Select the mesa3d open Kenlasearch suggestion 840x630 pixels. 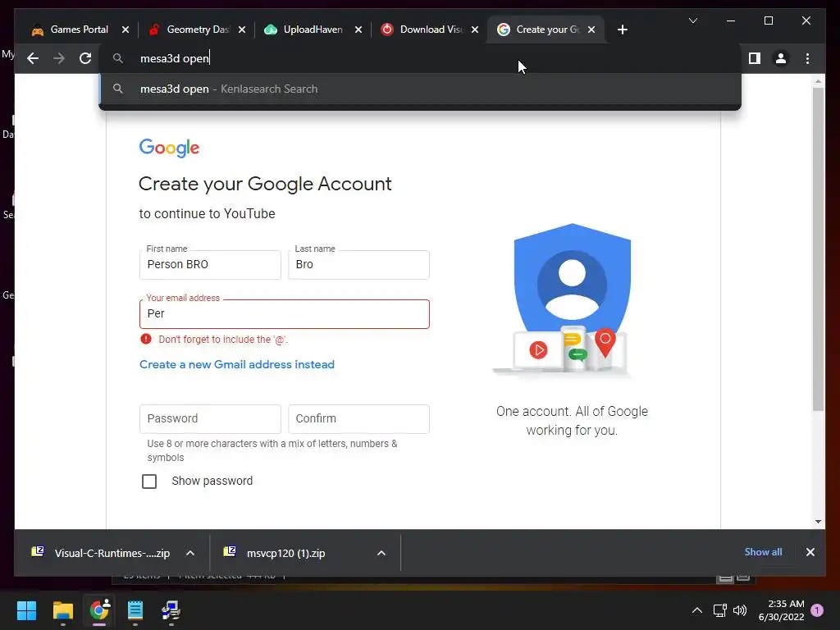pyautogui.click(x=420, y=89)
